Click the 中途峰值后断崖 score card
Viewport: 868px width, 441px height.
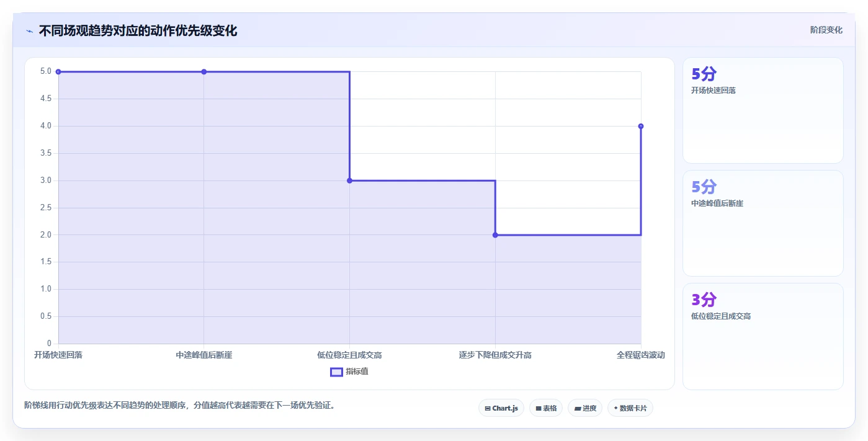pyautogui.click(x=763, y=223)
